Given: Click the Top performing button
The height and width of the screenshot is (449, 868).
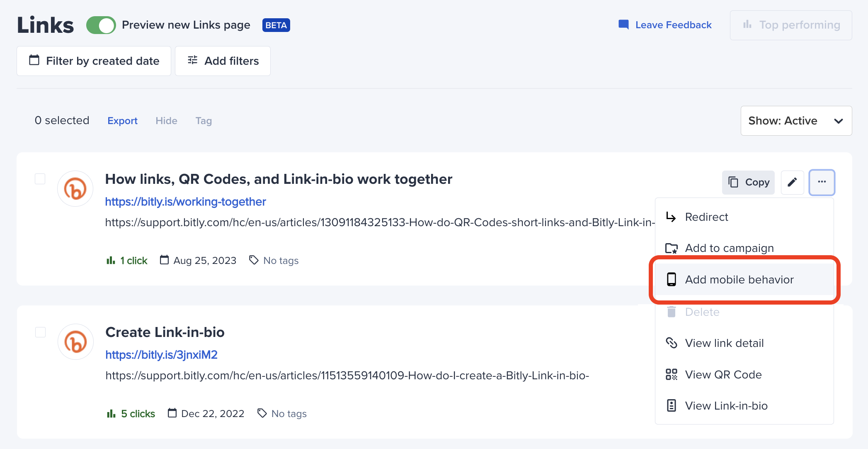Looking at the screenshot, I should click(791, 25).
